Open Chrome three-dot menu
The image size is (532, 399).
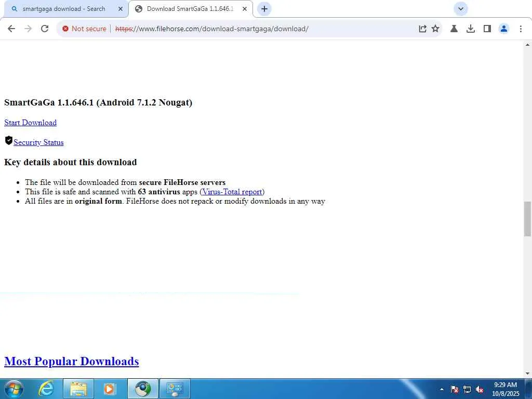(x=521, y=29)
